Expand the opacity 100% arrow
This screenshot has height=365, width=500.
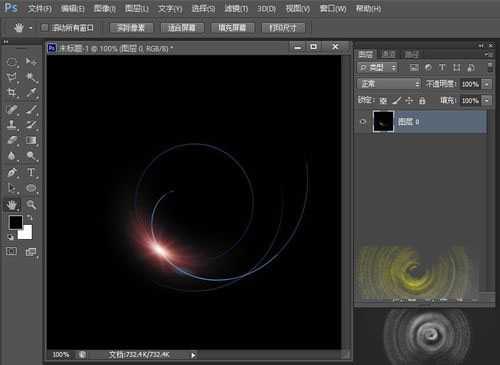pyautogui.click(x=487, y=84)
